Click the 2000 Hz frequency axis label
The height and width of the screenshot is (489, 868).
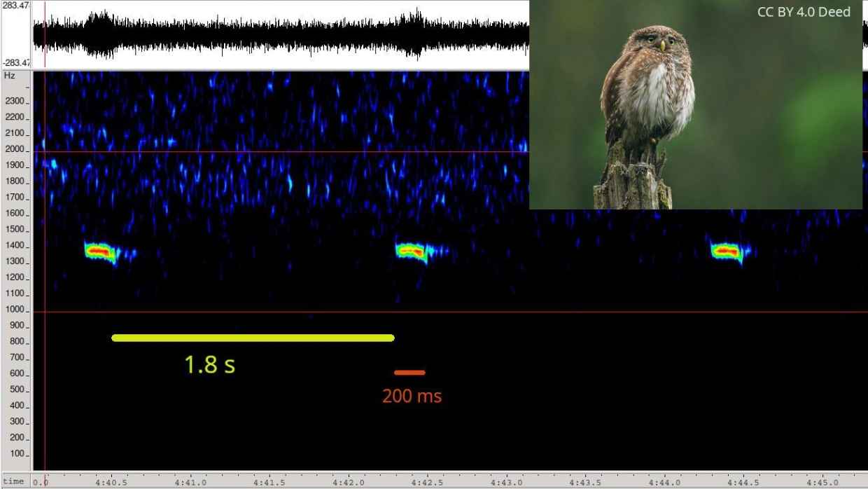15,150
